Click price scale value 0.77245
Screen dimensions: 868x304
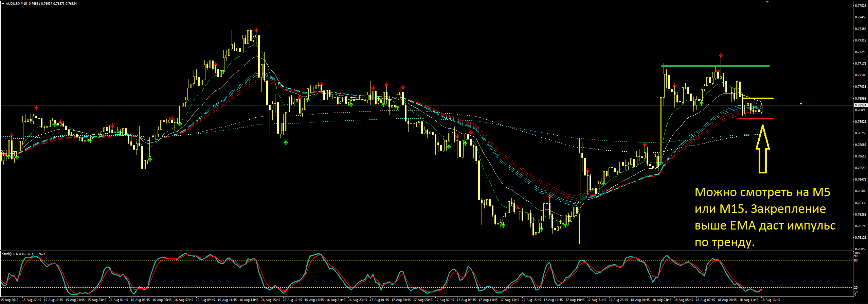861,52
